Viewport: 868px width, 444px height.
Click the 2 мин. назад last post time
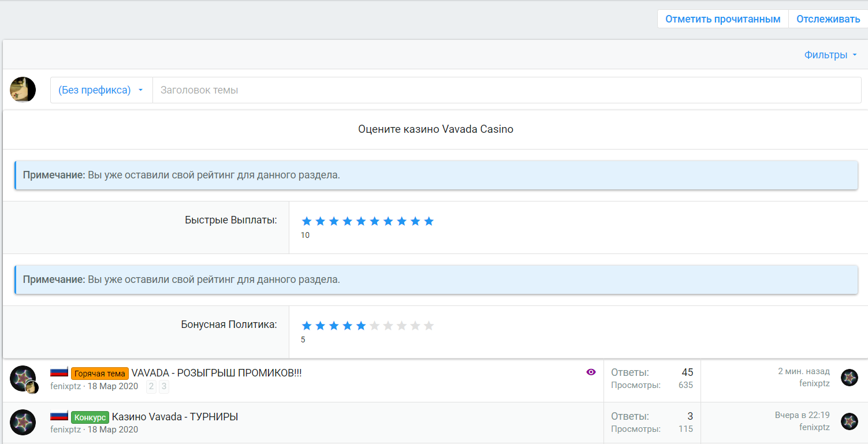point(804,371)
